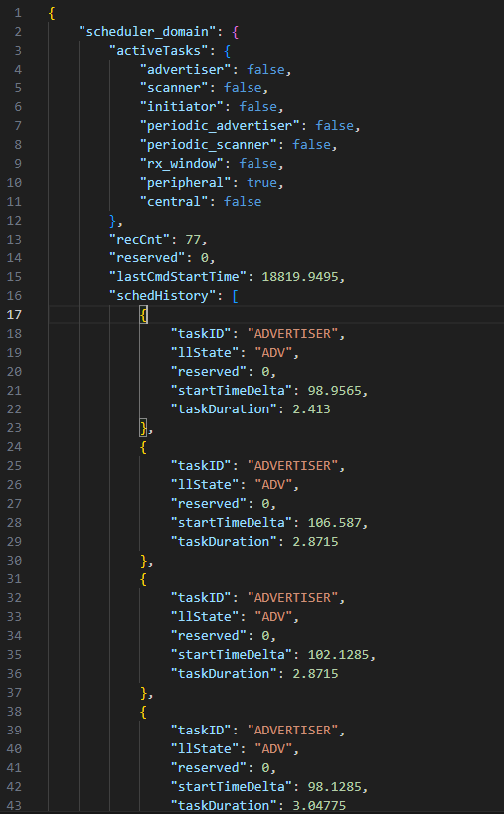The width and height of the screenshot is (504, 814).
Task: Click taskDuration value on line 29
Action: coord(315,541)
